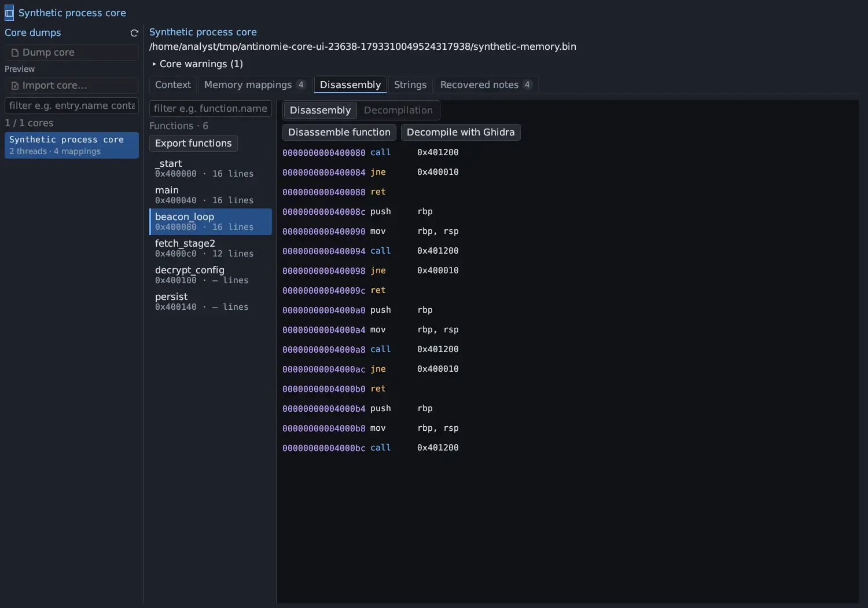This screenshot has width=868, height=608.
Task: Select the main function
Action: [211, 195]
